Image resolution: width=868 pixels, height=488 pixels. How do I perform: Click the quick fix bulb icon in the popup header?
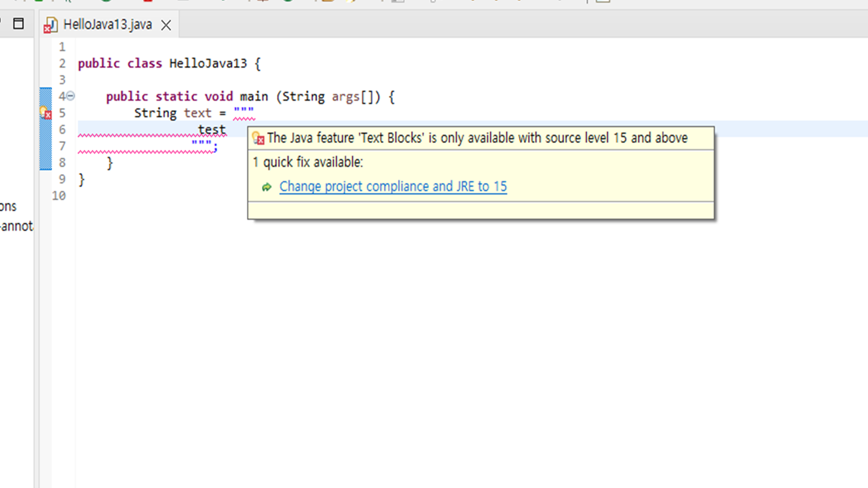[x=258, y=139]
